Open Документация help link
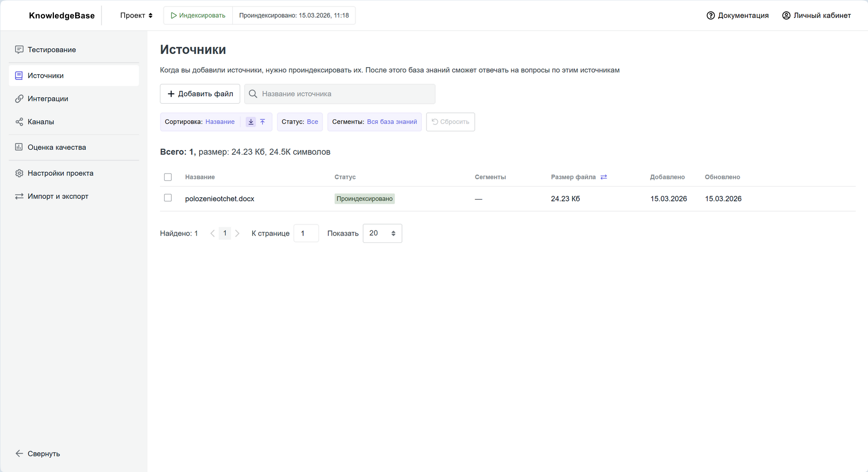Image resolution: width=868 pixels, height=472 pixels. 738,15
